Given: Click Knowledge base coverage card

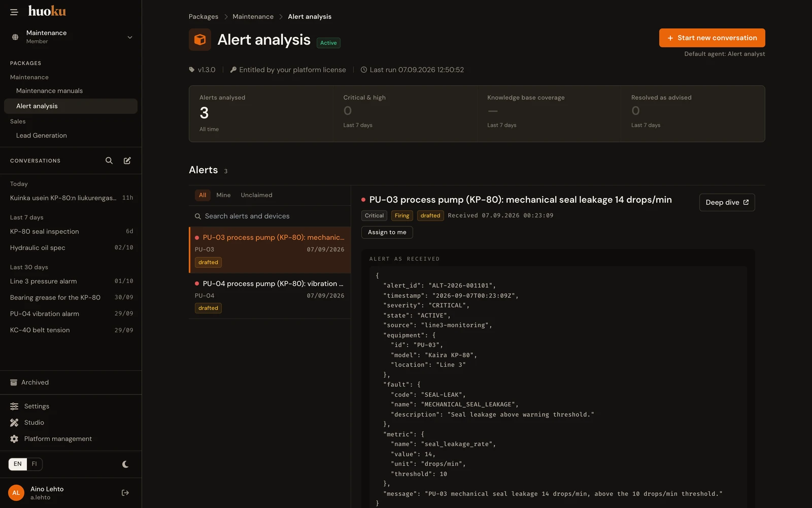Looking at the screenshot, I should click(x=549, y=114).
